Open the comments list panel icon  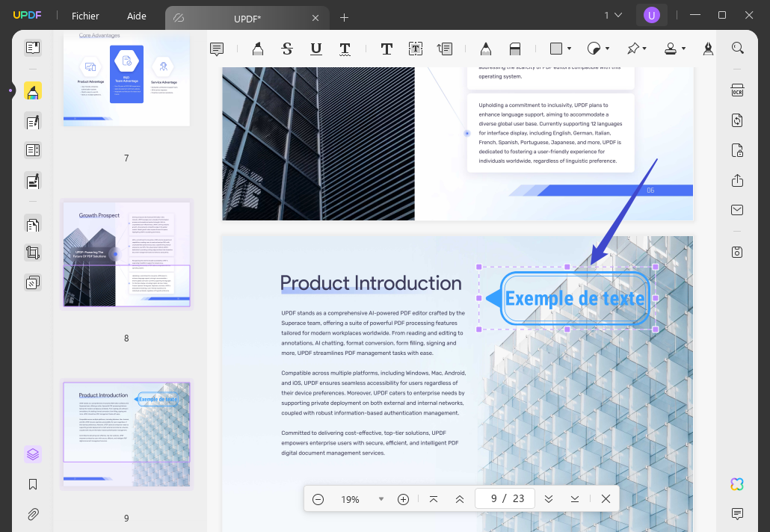point(737,514)
